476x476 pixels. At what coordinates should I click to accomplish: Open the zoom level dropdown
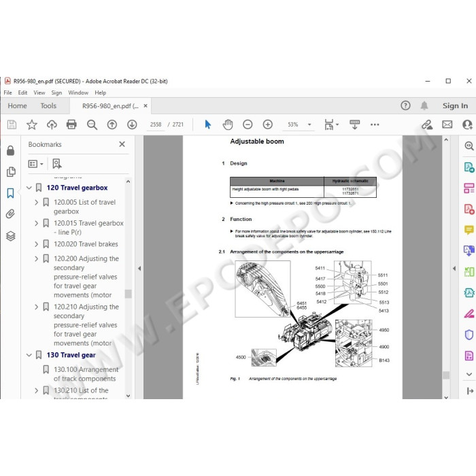pos(309,124)
